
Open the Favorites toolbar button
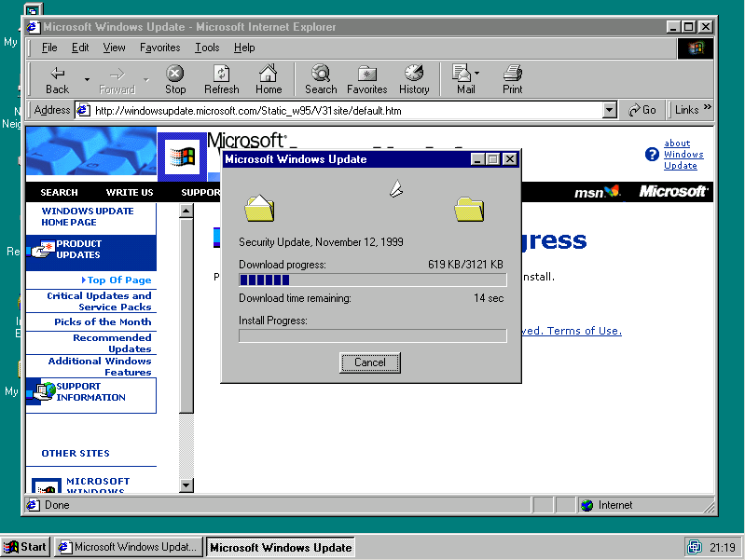point(366,79)
